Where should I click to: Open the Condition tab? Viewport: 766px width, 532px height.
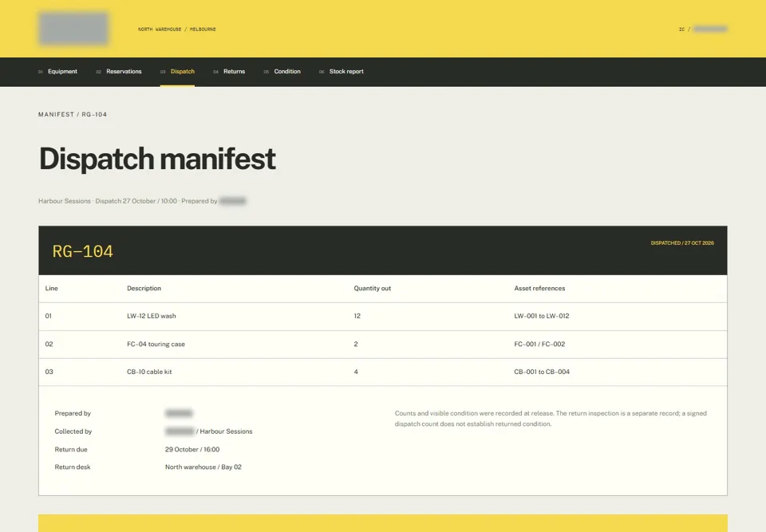pos(282,71)
